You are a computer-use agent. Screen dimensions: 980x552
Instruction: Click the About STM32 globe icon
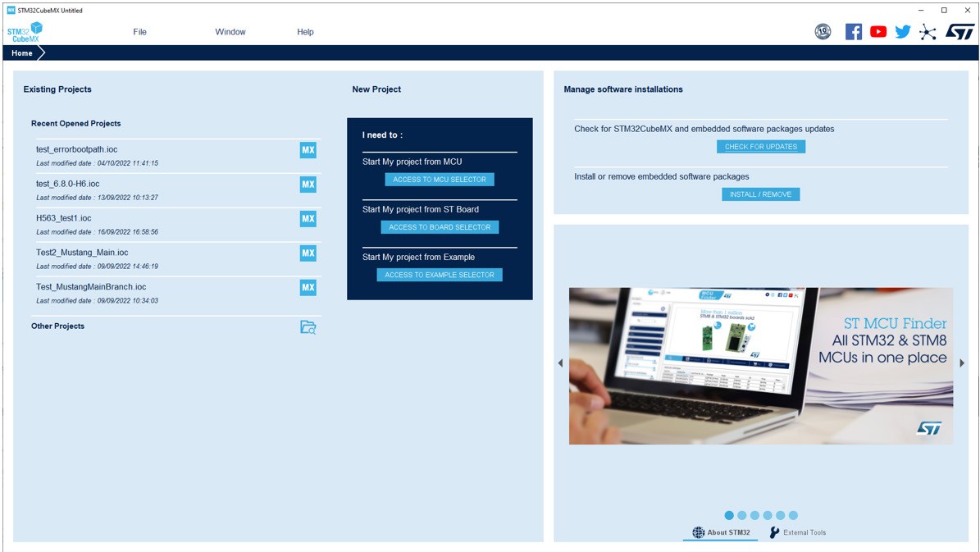(x=698, y=532)
